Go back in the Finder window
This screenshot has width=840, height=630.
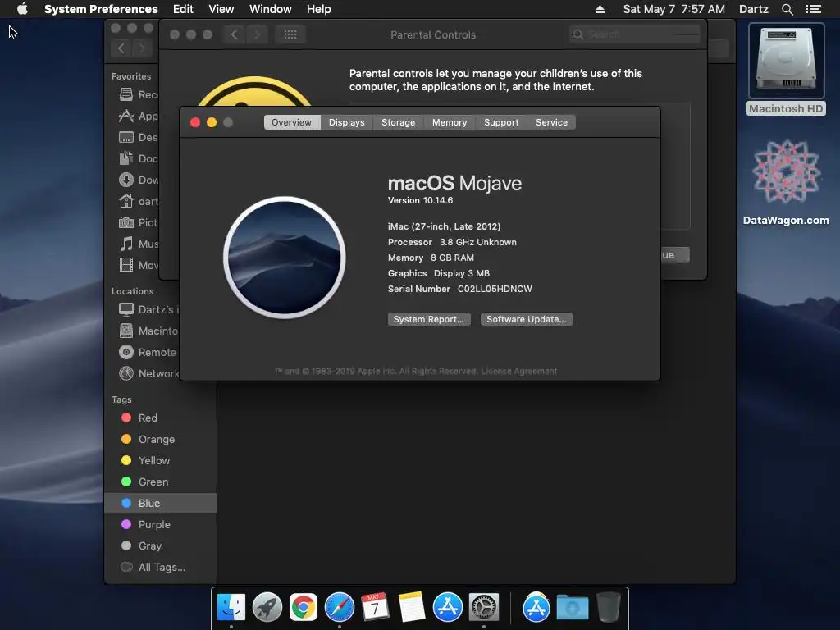click(x=121, y=48)
